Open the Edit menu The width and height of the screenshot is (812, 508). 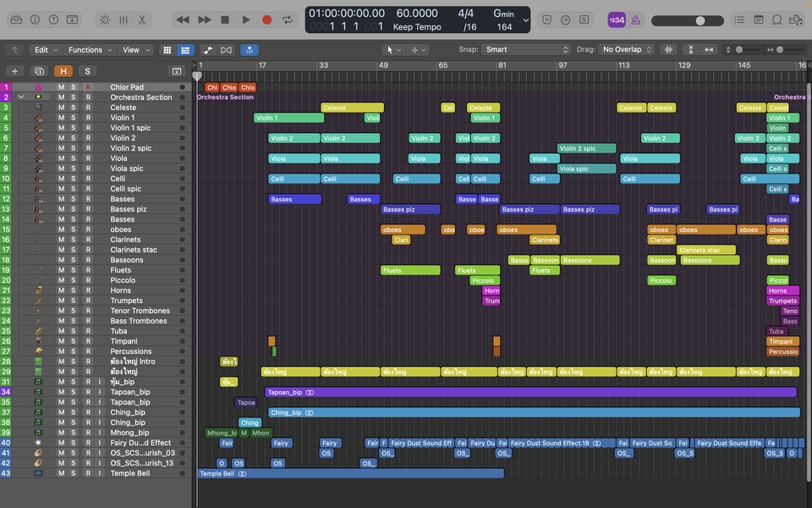46,50
